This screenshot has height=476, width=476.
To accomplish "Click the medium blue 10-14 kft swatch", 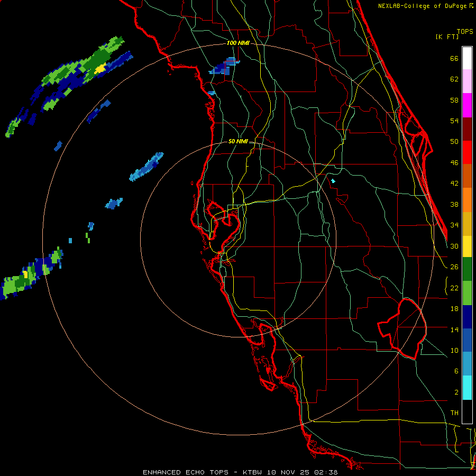I will (467, 340).
